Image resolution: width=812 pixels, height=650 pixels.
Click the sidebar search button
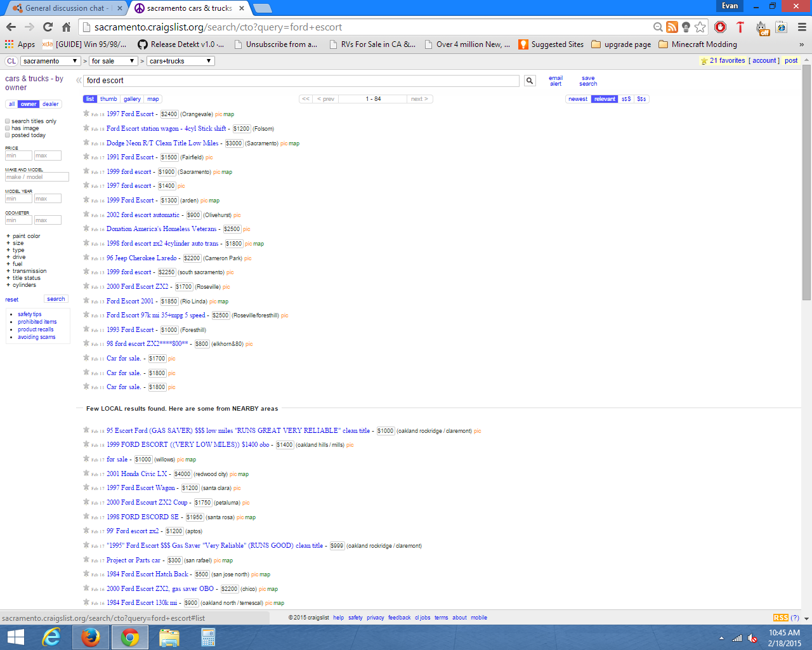(x=56, y=299)
